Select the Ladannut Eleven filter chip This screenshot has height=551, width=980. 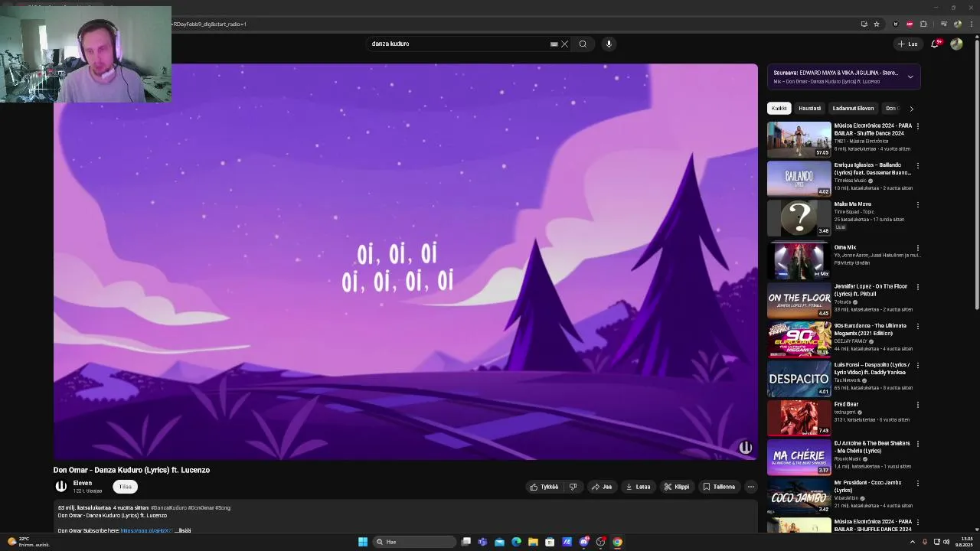(853, 108)
